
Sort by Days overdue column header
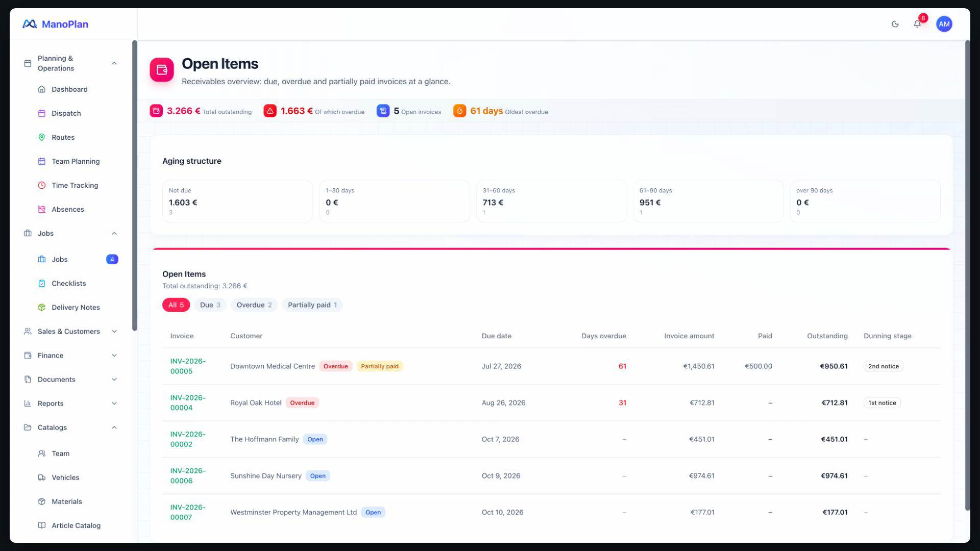[x=603, y=336]
